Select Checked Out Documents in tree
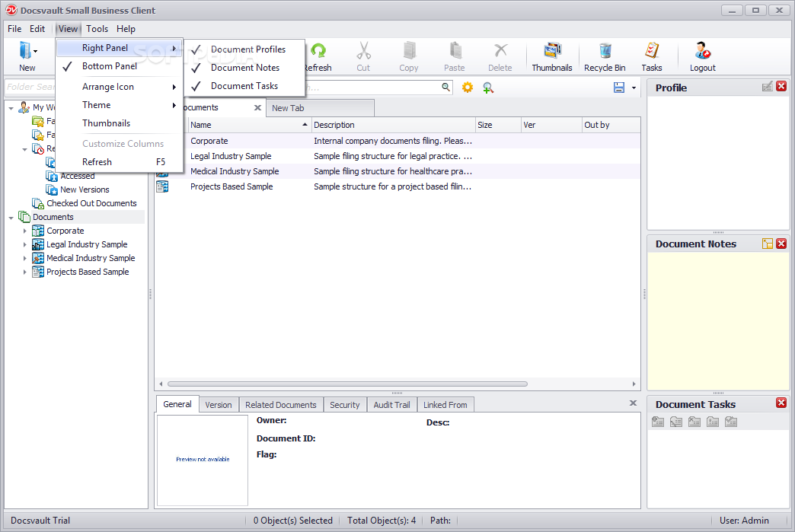795x532 pixels. pyautogui.click(x=92, y=203)
